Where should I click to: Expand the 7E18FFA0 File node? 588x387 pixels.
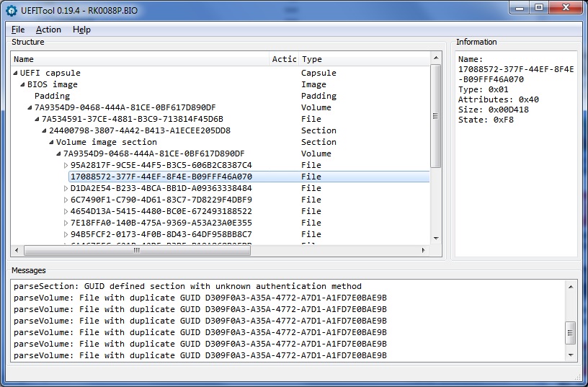click(x=66, y=223)
